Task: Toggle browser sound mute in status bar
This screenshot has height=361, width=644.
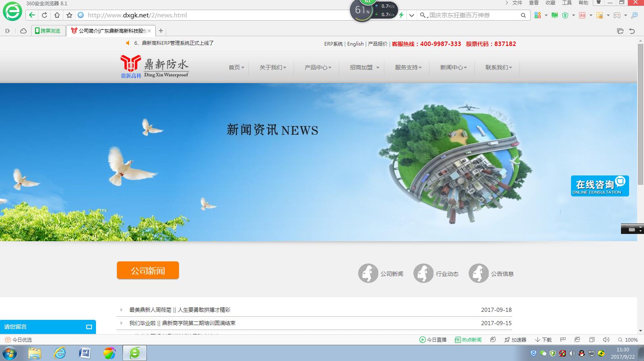Action: 606,340
